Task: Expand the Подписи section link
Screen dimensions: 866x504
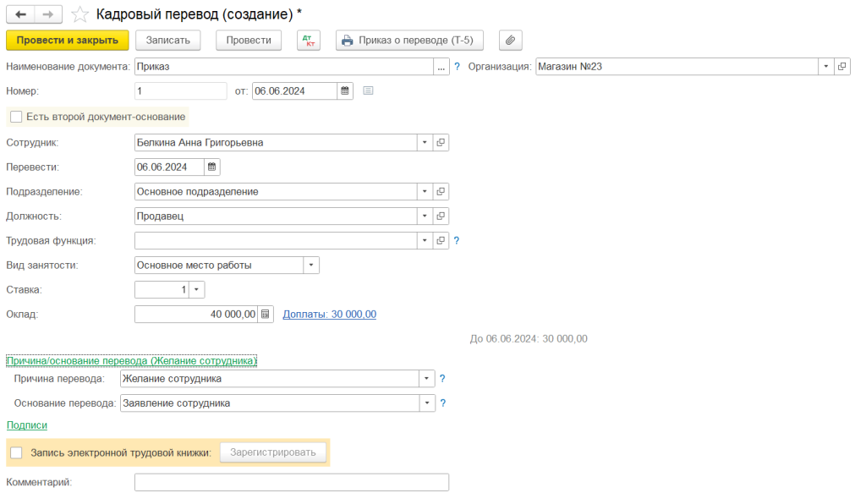Action: point(27,425)
